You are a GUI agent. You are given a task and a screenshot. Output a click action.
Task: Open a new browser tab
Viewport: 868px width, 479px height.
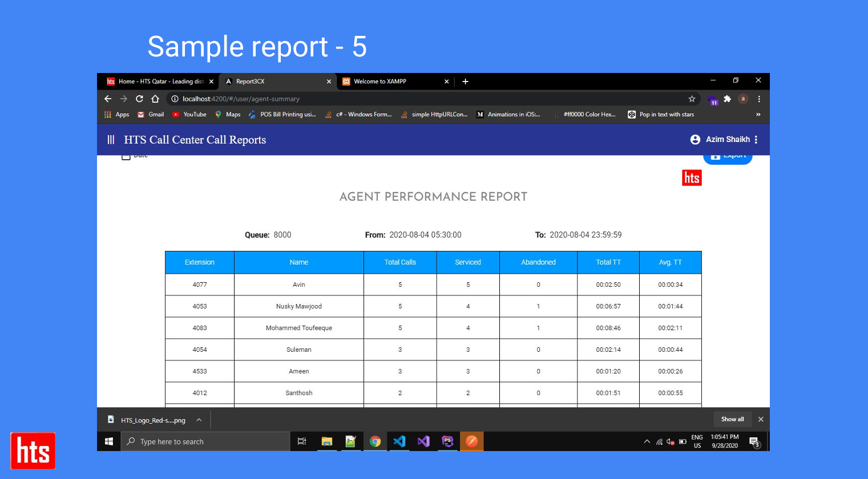(x=465, y=82)
